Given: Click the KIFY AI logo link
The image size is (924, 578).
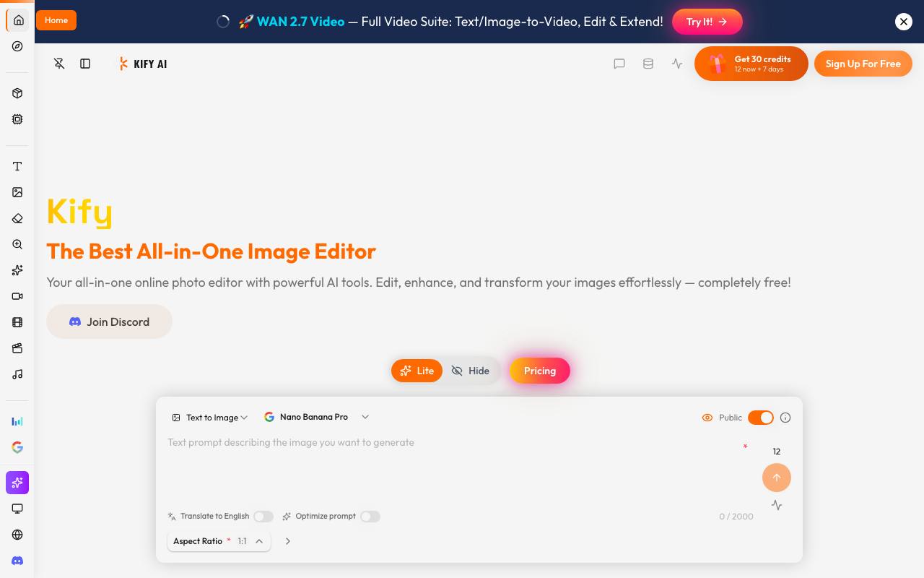Looking at the screenshot, I should click(x=143, y=64).
